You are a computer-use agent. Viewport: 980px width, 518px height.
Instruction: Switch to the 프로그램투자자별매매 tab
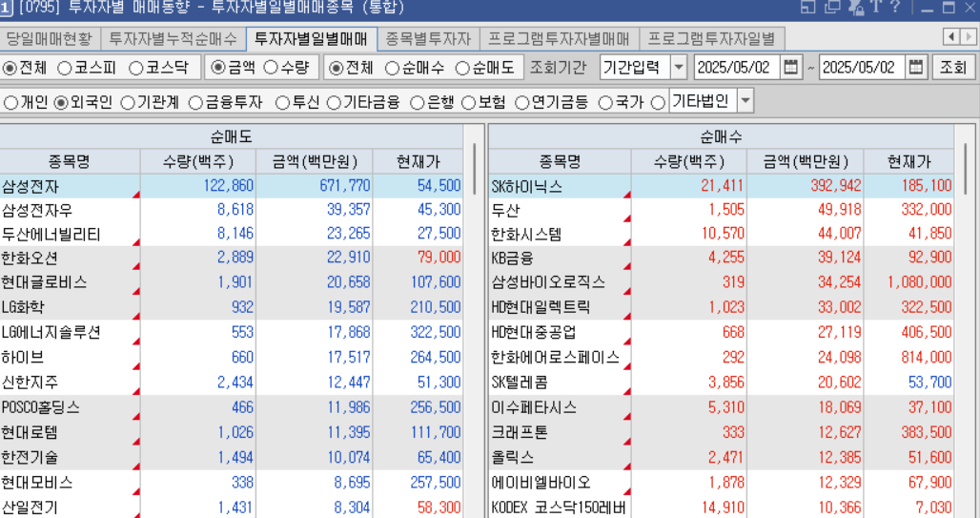coord(559,39)
